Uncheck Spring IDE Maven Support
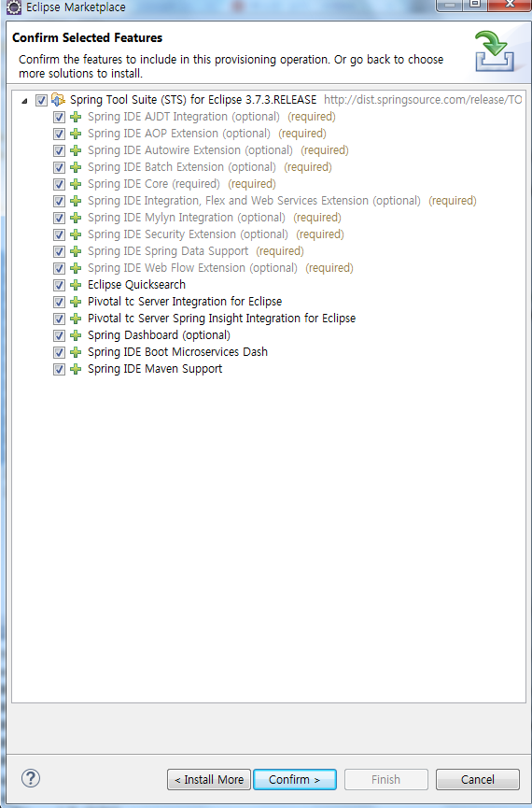The image size is (532, 808). click(x=59, y=370)
